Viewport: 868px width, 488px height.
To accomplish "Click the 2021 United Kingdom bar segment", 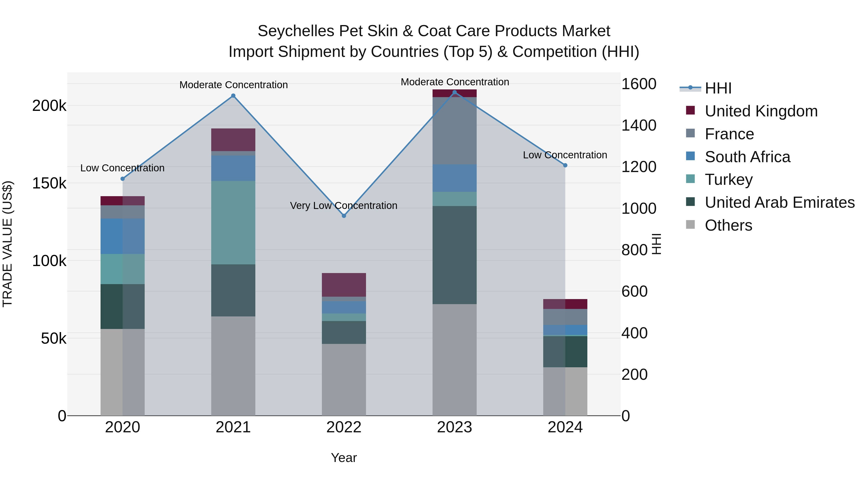I will click(233, 140).
